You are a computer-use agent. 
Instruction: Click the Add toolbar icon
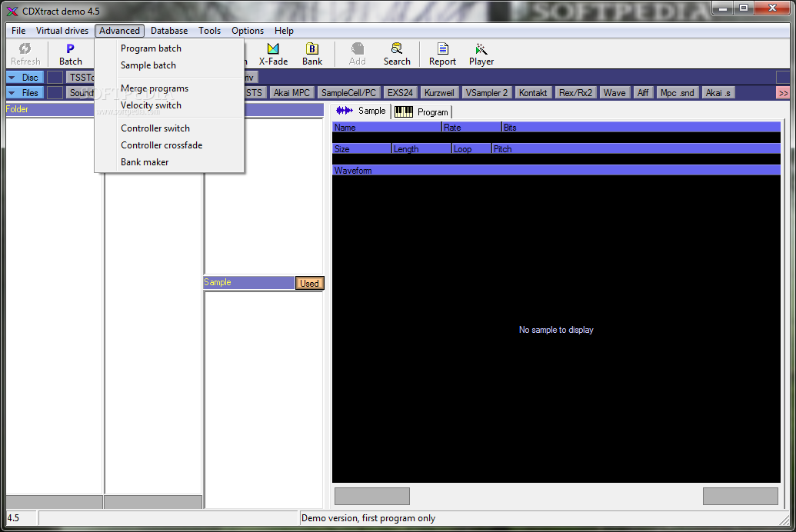358,55
